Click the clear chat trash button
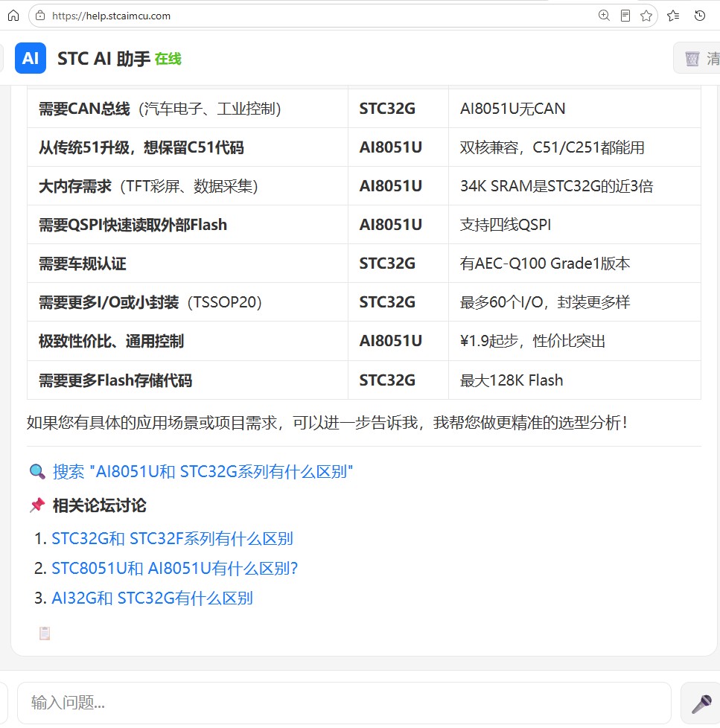The image size is (720, 728). (x=697, y=58)
